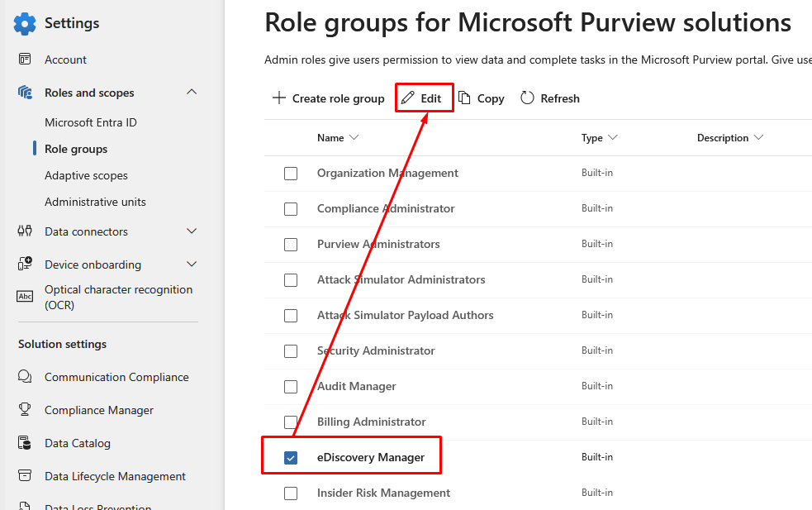This screenshot has width=812, height=510.
Task: Uncheck the eDiscovery Manager checkbox
Action: [x=291, y=458]
